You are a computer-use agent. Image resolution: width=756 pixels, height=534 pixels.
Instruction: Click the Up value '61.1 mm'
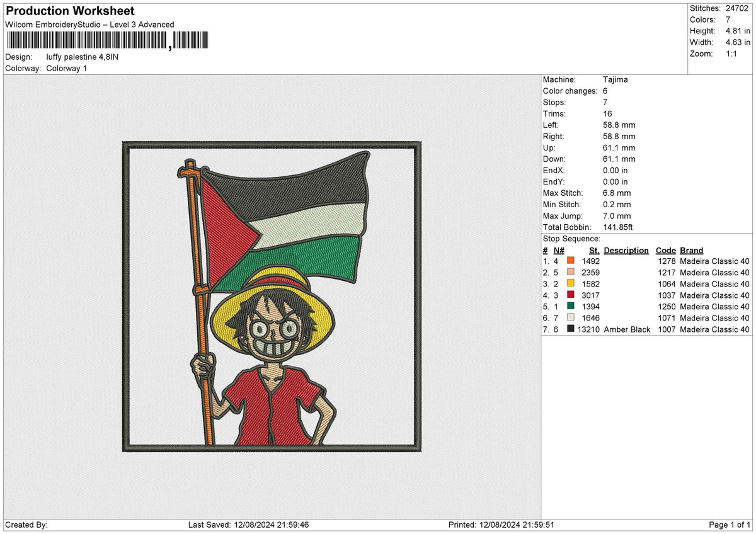619,147
